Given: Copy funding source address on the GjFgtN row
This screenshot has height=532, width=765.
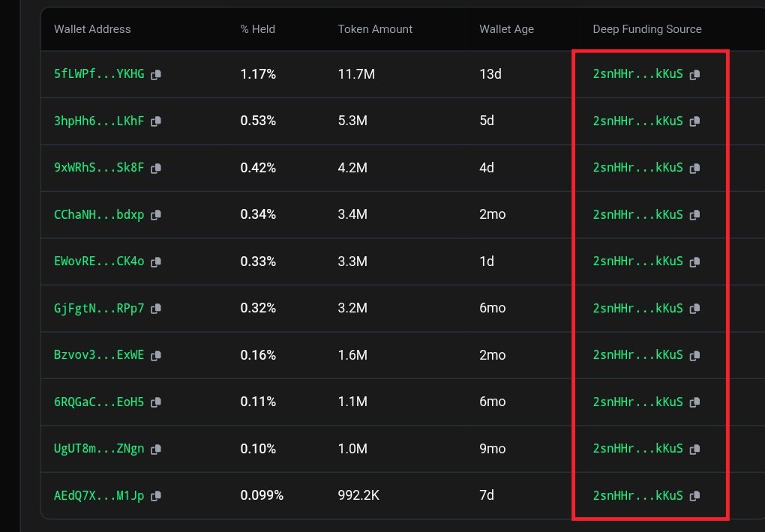Looking at the screenshot, I should 694,308.
